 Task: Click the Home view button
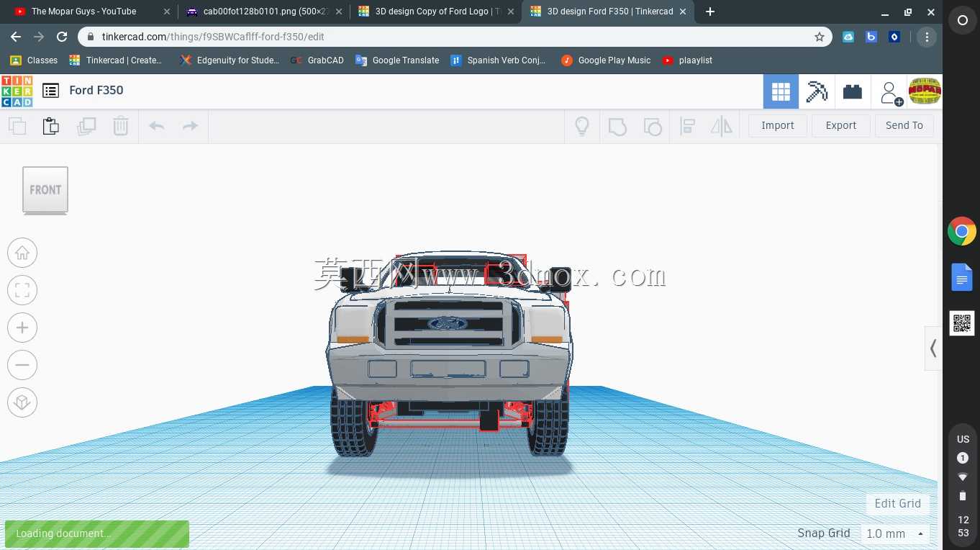click(22, 253)
